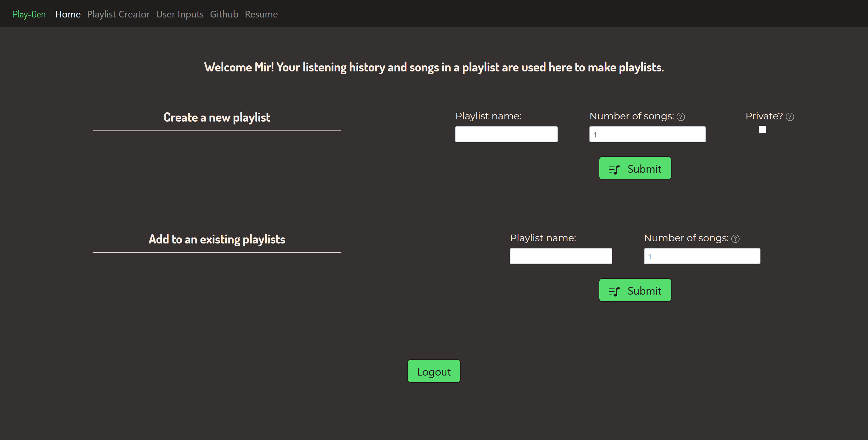Click the tooltip icon in the Private? section
868x440 pixels.
click(x=790, y=116)
